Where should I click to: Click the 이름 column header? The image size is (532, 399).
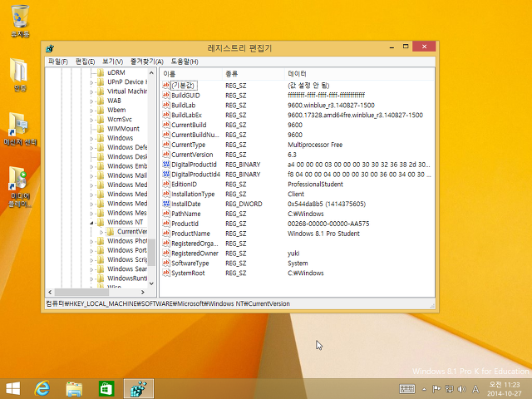tap(191, 74)
